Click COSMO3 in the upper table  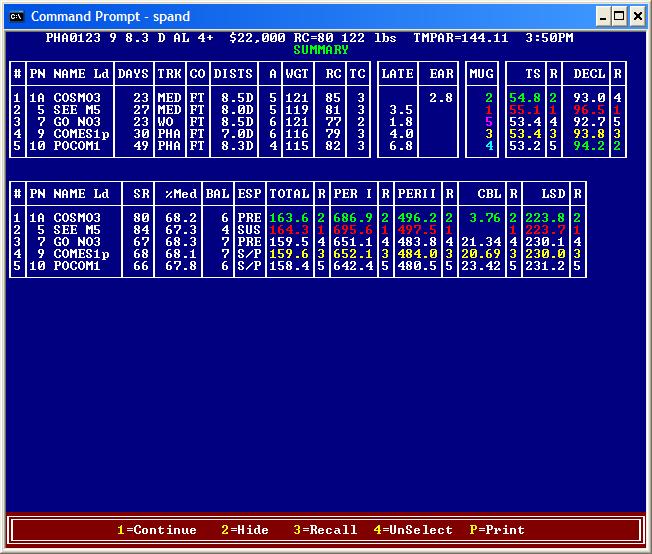click(77, 98)
